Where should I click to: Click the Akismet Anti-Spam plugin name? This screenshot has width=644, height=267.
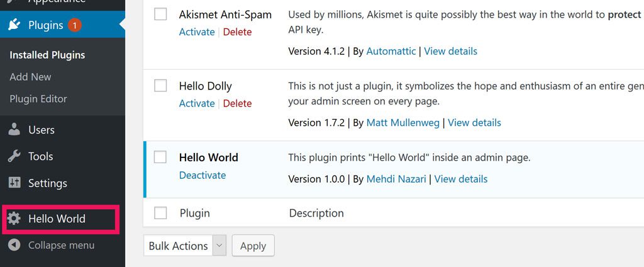(225, 14)
